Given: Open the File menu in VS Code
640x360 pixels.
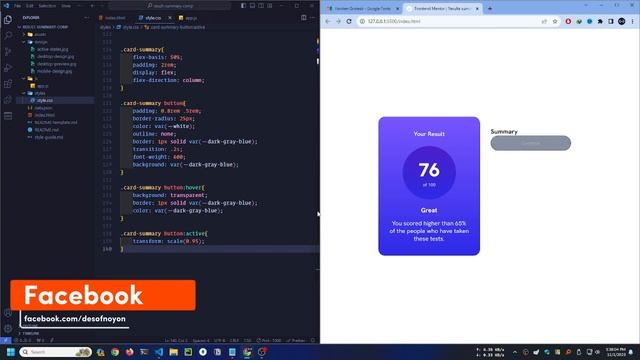Looking at the screenshot, I should 18,6.
